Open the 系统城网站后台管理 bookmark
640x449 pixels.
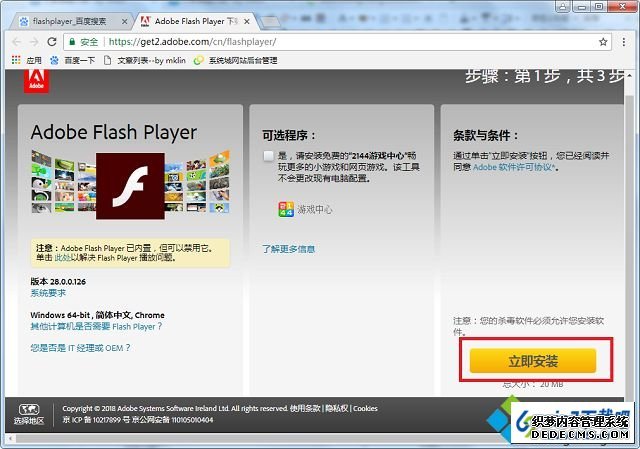pyautogui.click(x=236, y=60)
